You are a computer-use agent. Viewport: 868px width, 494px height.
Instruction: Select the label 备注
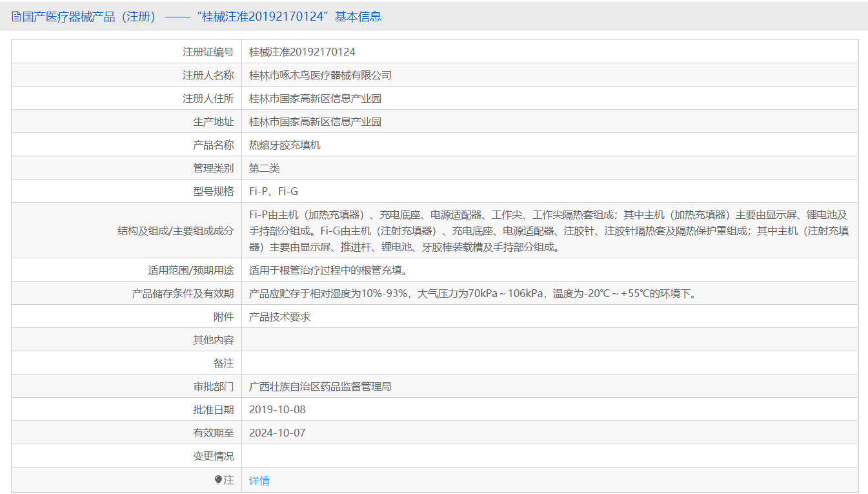[x=224, y=363]
